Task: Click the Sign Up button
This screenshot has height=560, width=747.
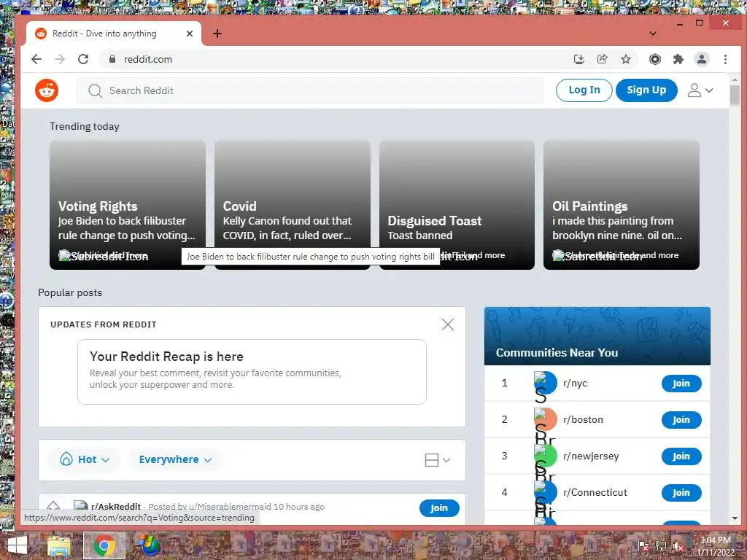Action: tap(646, 90)
